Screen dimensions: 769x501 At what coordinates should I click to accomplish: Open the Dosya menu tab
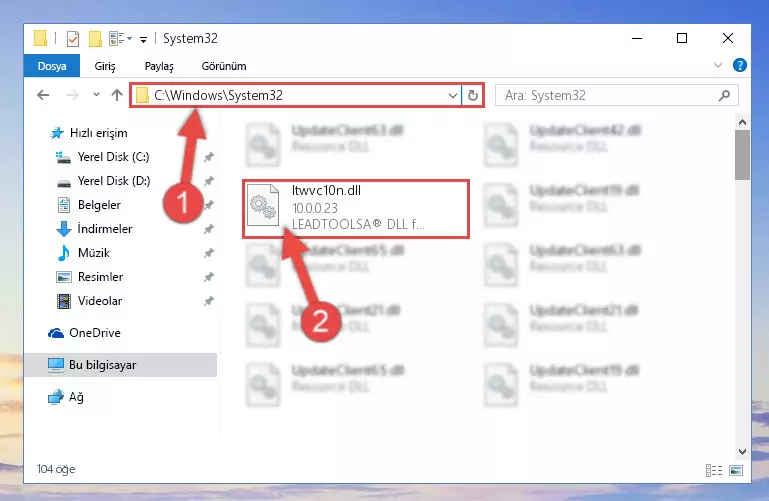click(52, 66)
